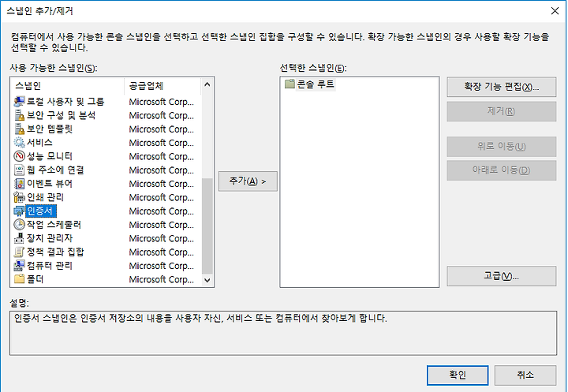Screen dimensions: 568x392
Task: Select the 로컬 사용자 및 그룹 row text
Action: pyautogui.click(x=65, y=102)
